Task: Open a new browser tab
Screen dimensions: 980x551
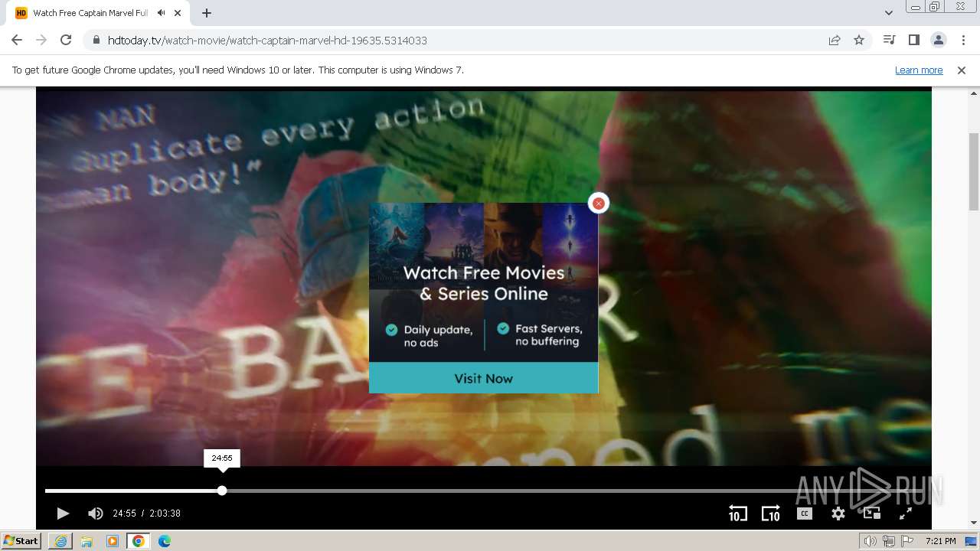Action: click(207, 13)
